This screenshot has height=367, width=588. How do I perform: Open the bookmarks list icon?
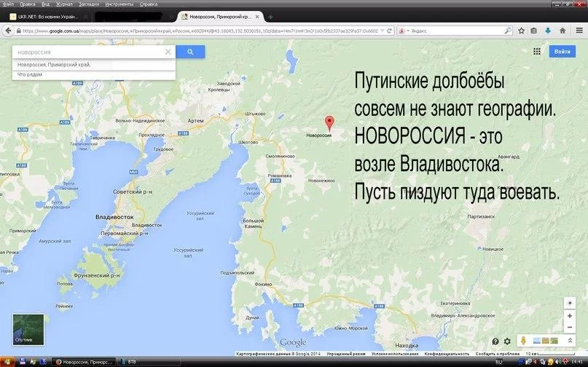point(533,31)
